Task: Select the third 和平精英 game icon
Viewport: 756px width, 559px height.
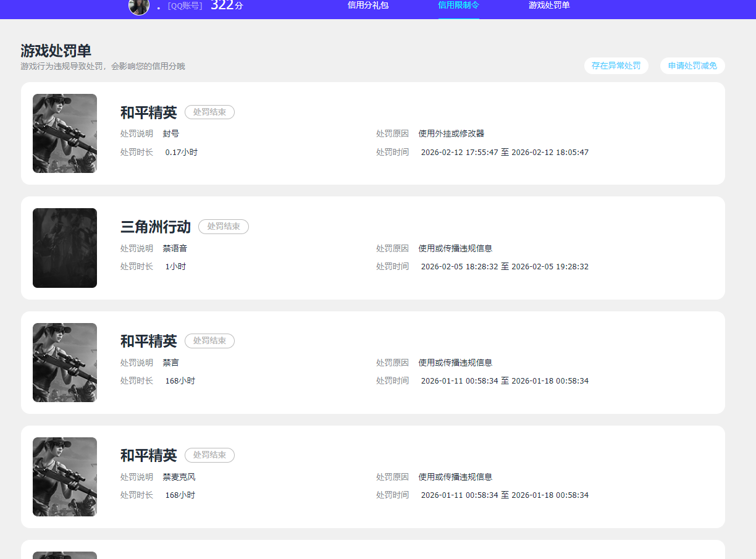Action: [x=64, y=362]
